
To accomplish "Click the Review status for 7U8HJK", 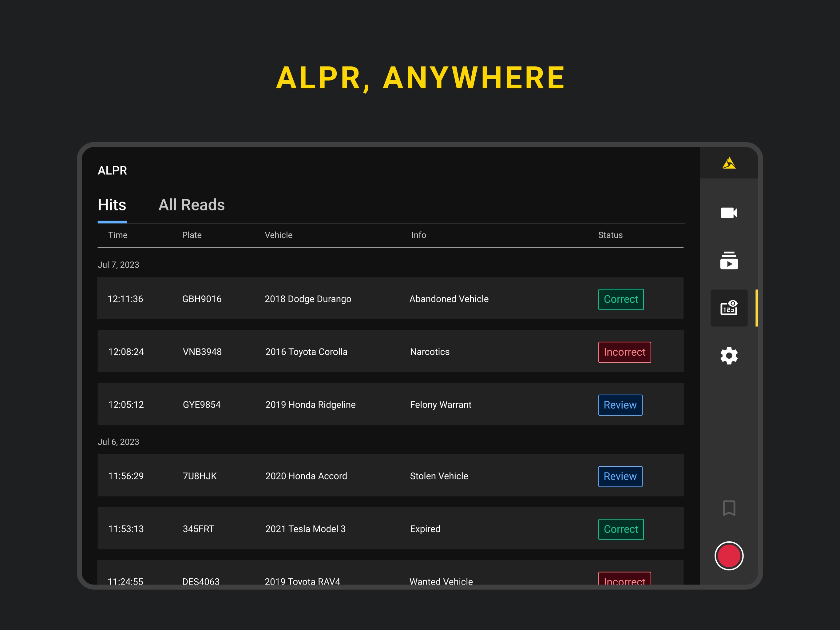I will [620, 476].
